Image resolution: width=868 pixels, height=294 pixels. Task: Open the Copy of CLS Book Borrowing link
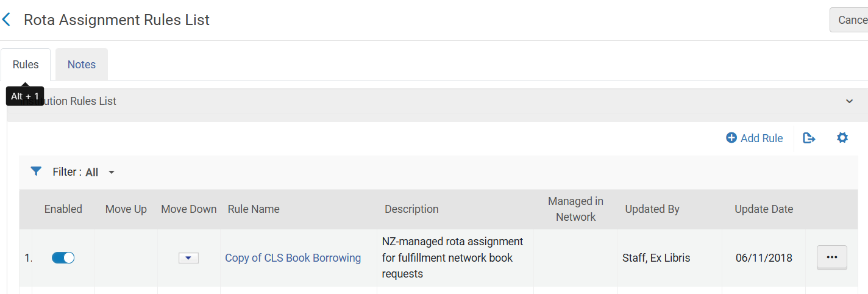[x=293, y=258]
